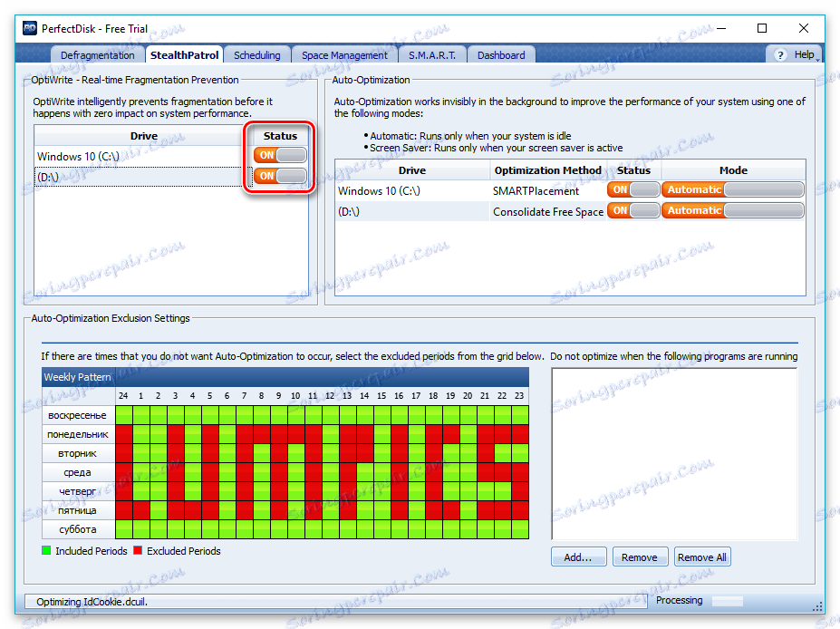The width and height of the screenshot is (840, 629).
Task: Select the суббота row label
Action: point(78,529)
